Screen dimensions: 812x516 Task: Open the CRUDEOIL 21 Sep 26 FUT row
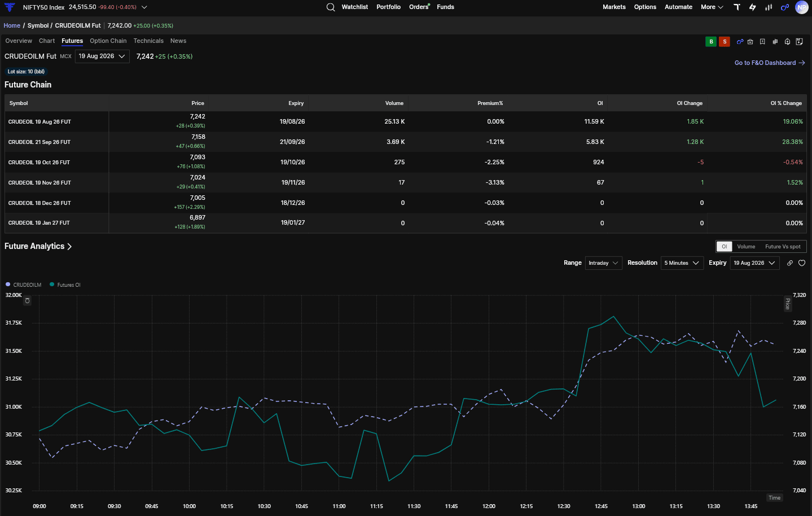pyautogui.click(x=406, y=142)
